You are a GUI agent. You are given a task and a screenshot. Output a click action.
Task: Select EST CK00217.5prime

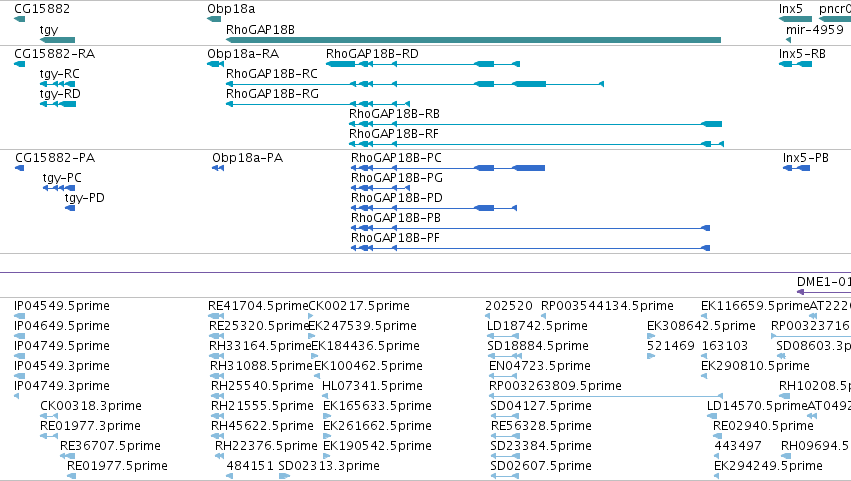tap(359, 307)
